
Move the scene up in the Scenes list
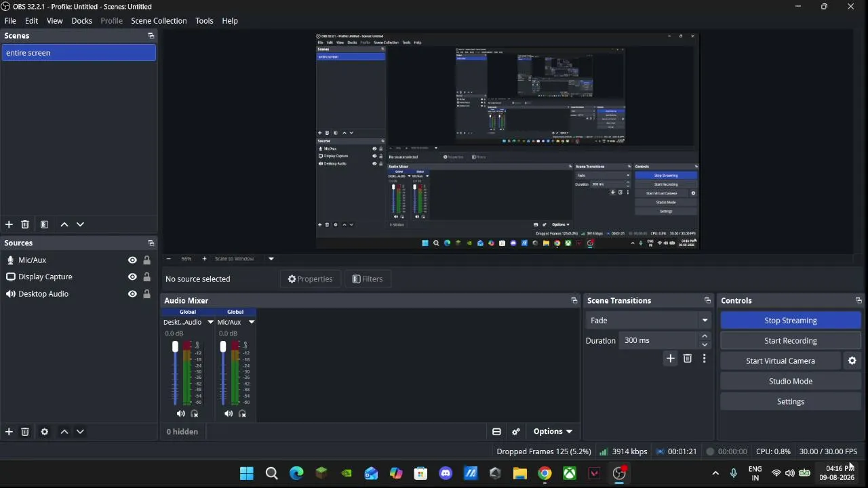coord(64,224)
